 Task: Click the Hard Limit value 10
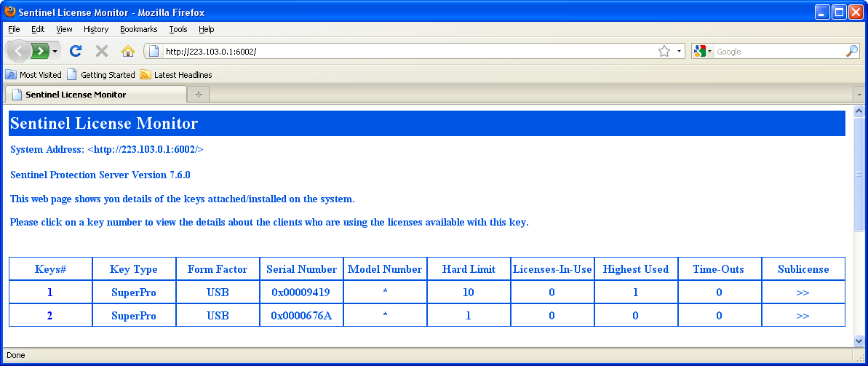[x=469, y=293]
